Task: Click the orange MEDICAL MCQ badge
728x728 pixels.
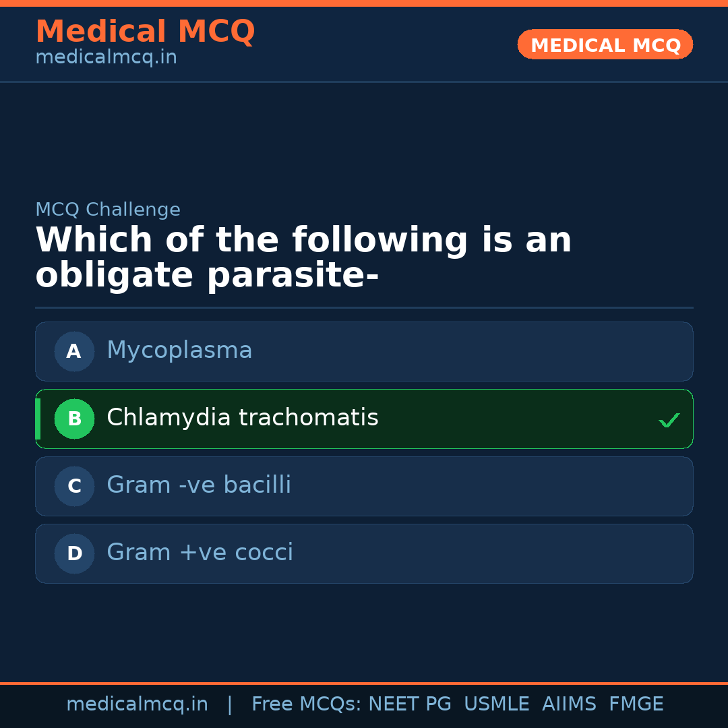Action: point(605,44)
